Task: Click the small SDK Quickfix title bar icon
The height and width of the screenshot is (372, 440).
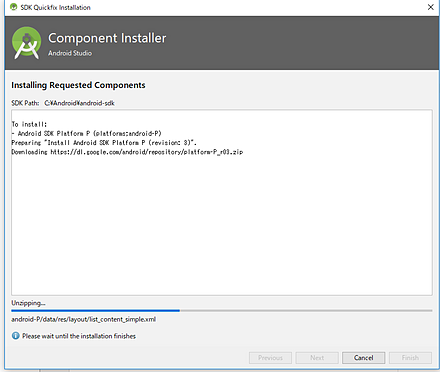Action: [x=13, y=7]
